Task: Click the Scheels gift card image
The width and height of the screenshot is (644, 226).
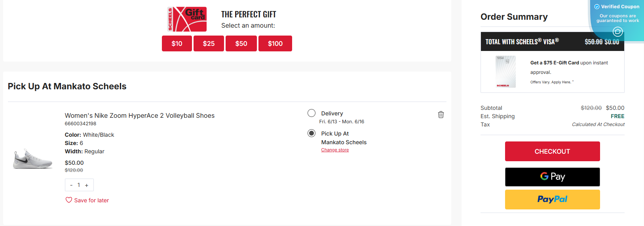Action: pyautogui.click(x=187, y=19)
